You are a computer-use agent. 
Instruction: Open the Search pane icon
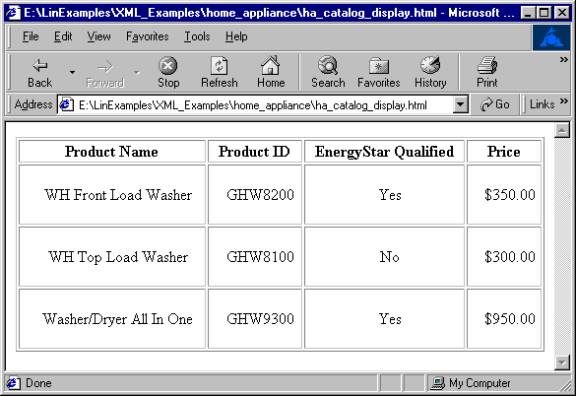pos(328,66)
